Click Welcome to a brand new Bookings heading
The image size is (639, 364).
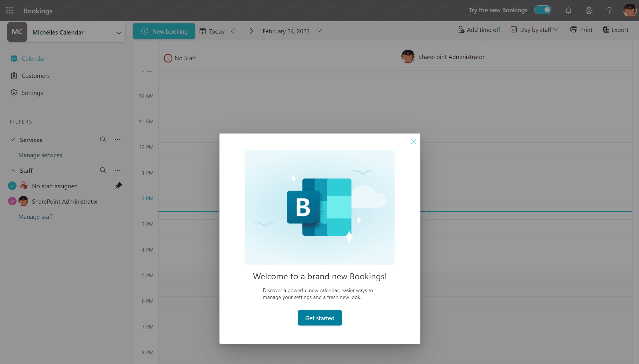(320, 276)
